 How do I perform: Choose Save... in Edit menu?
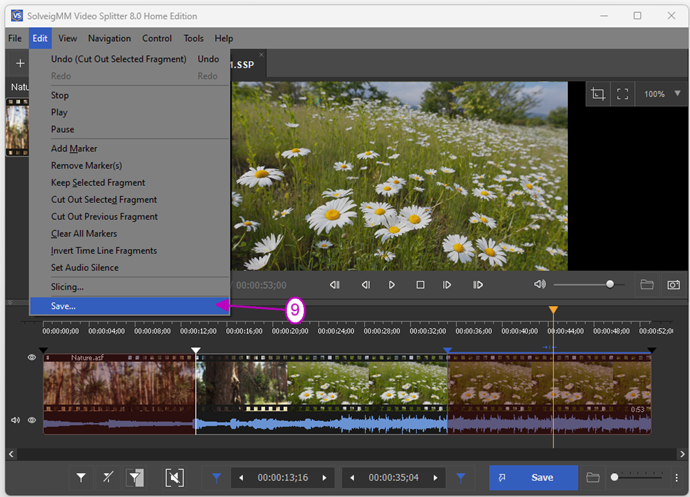pyautogui.click(x=130, y=306)
